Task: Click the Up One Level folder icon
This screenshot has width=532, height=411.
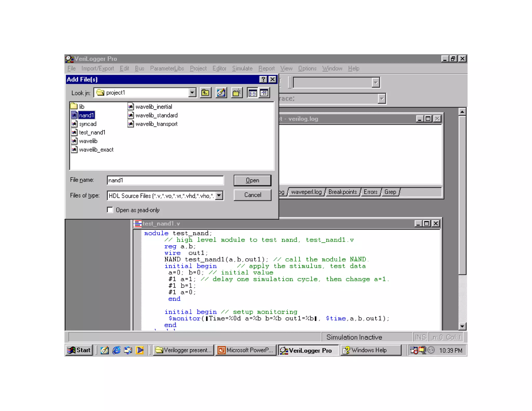Action: pyautogui.click(x=205, y=93)
